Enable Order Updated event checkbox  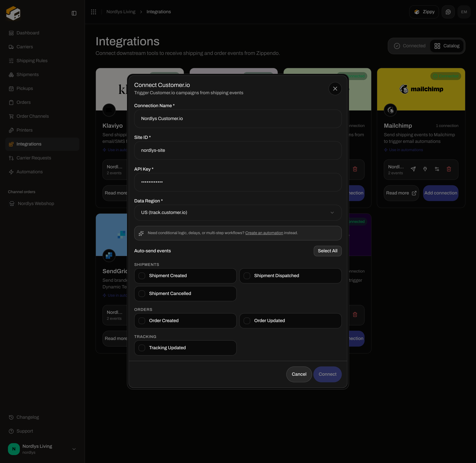pos(247,321)
